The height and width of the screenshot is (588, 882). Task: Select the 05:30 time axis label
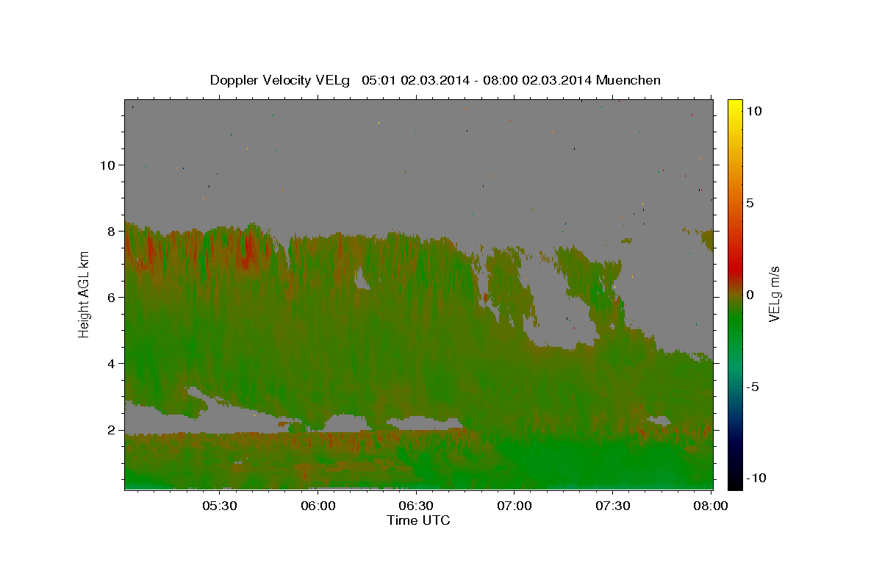(220, 506)
